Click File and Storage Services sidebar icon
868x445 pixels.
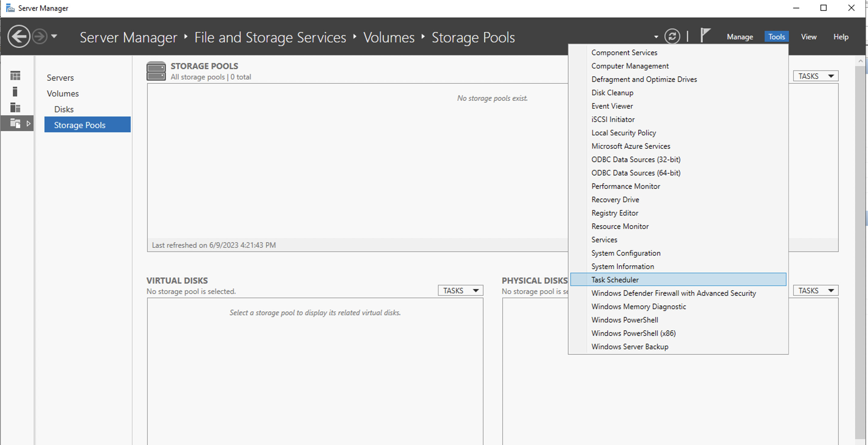[x=15, y=123]
